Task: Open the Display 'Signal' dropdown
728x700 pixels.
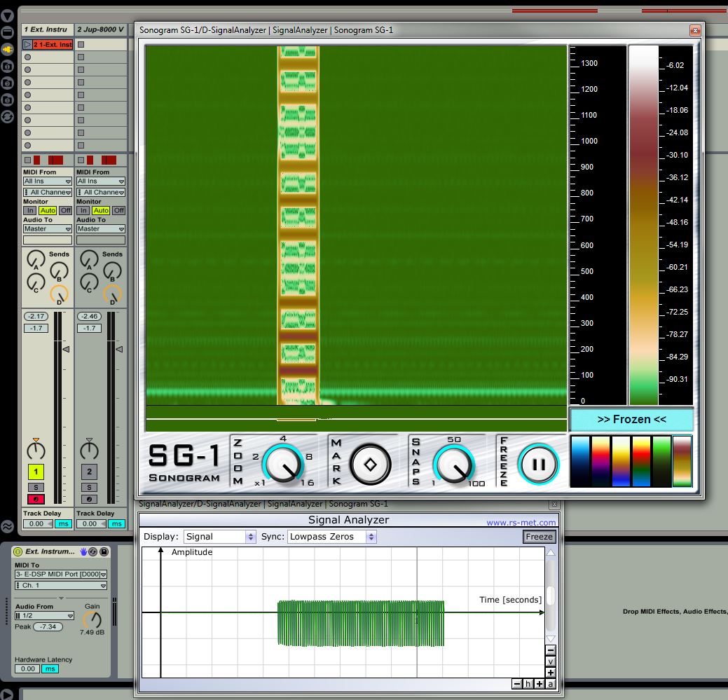Action: [219, 537]
